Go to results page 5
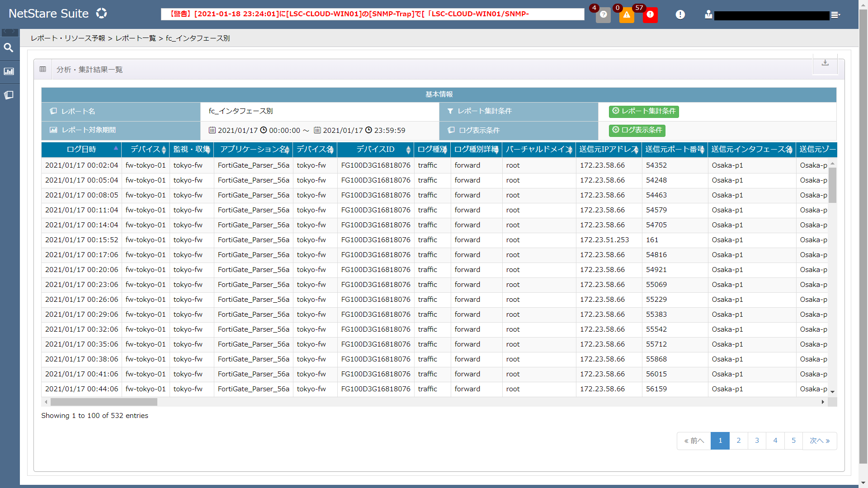This screenshot has width=868, height=488. coord(793,441)
